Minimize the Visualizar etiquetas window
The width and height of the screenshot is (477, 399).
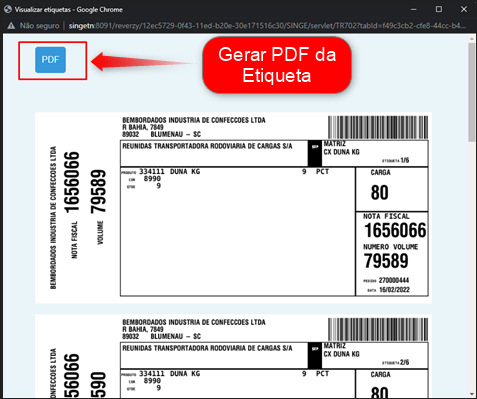pyautogui.click(x=414, y=9)
